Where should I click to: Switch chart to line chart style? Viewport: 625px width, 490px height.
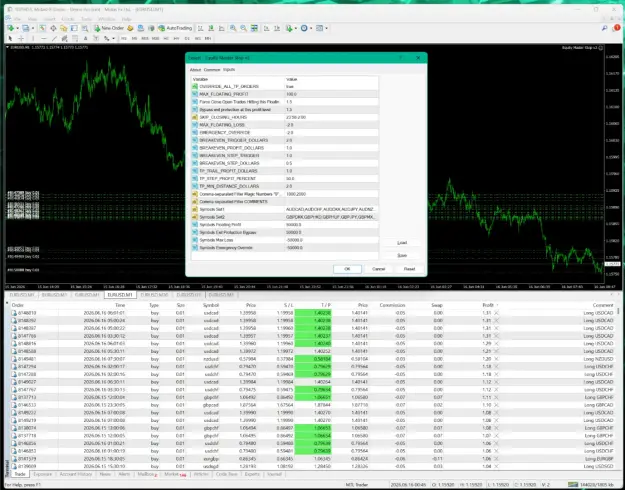222,28
